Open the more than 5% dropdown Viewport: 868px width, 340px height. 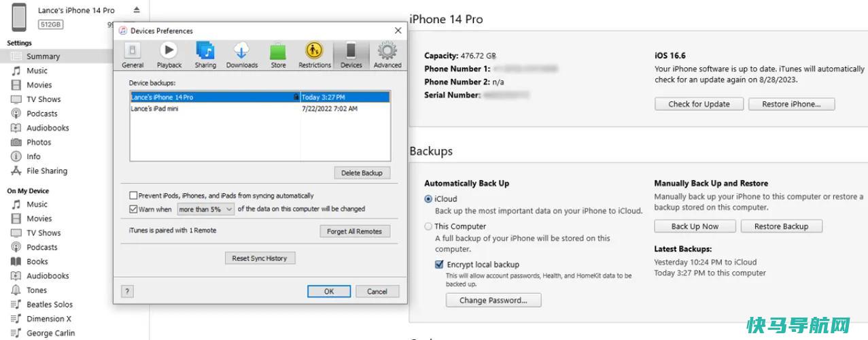click(206, 209)
